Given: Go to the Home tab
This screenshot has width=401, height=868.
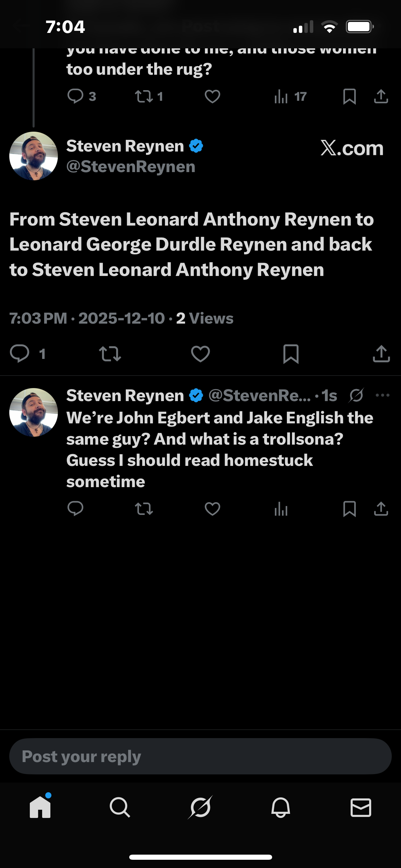Looking at the screenshot, I should (40, 807).
